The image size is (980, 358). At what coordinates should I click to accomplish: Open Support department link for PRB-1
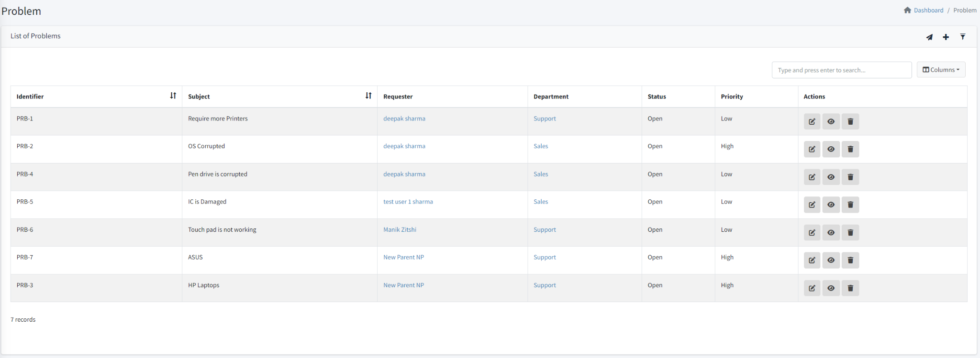[x=545, y=119]
